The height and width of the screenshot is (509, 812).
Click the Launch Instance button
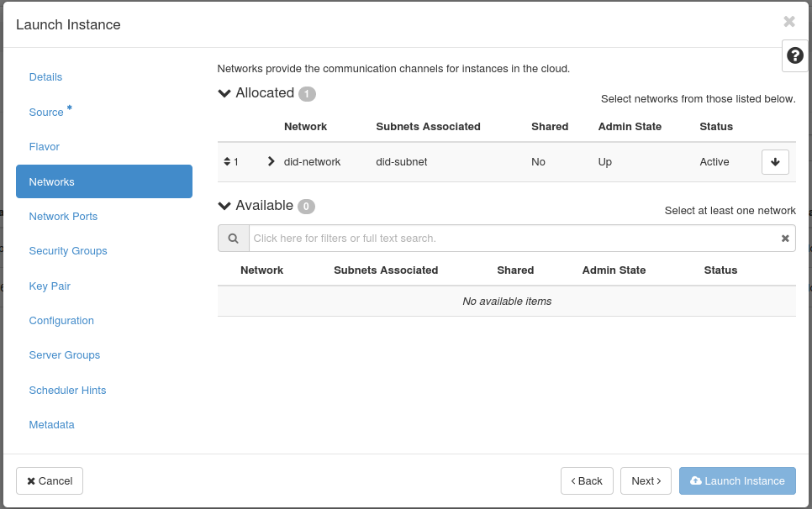tap(737, 481)
